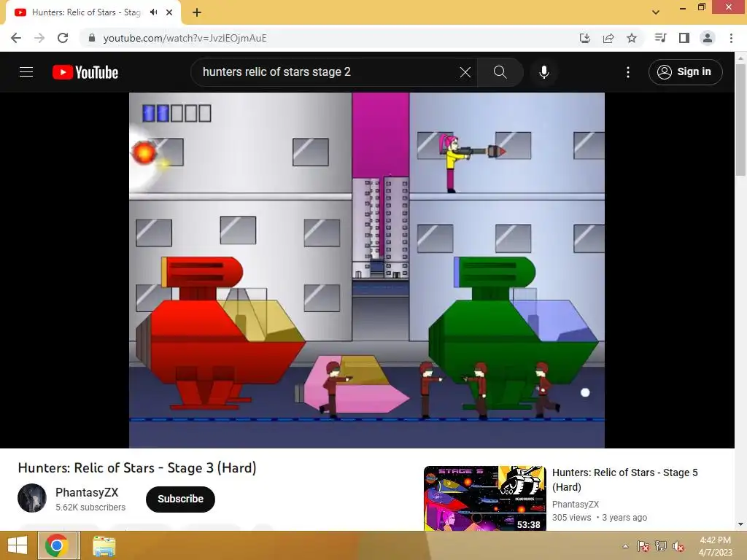Expand the tab search chevron
This screenshot has height=560, width=747.
pyautogui.click(x=656, y=12)
